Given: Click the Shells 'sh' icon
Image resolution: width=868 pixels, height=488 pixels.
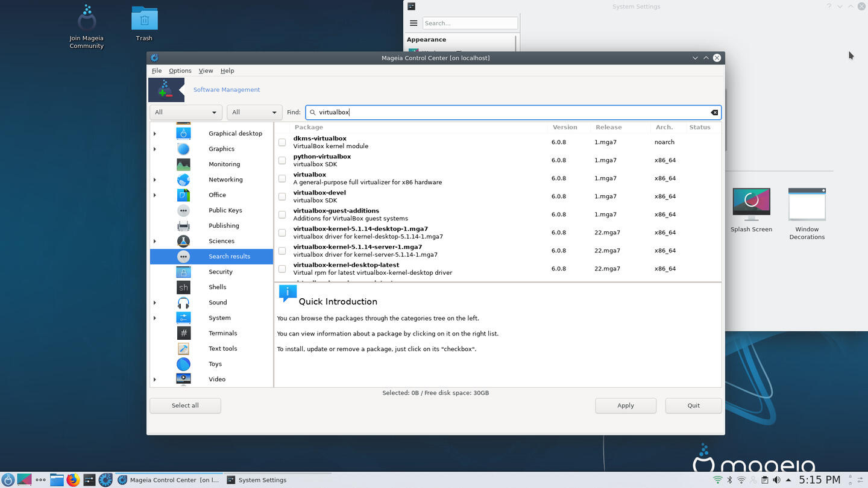Looking at the screenshot, I should 183,287.
